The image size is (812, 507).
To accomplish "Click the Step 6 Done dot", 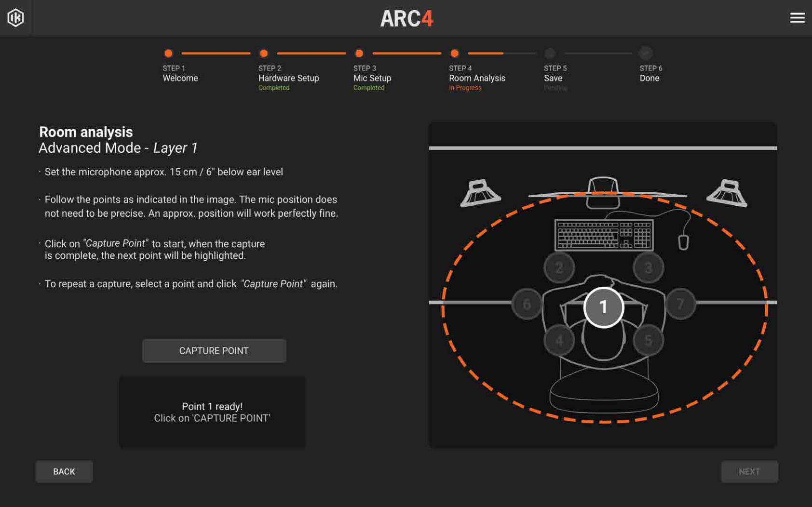I will click(x=646, y=53).
